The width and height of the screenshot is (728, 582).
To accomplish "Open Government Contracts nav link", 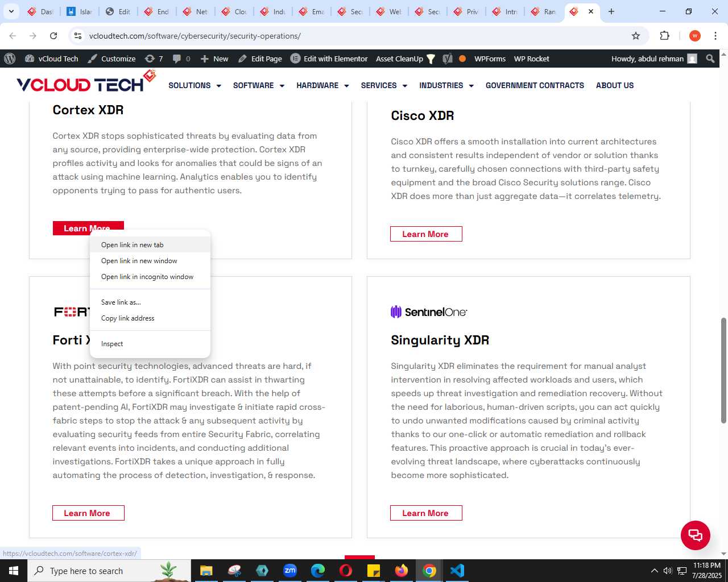I will pos(535,85).
